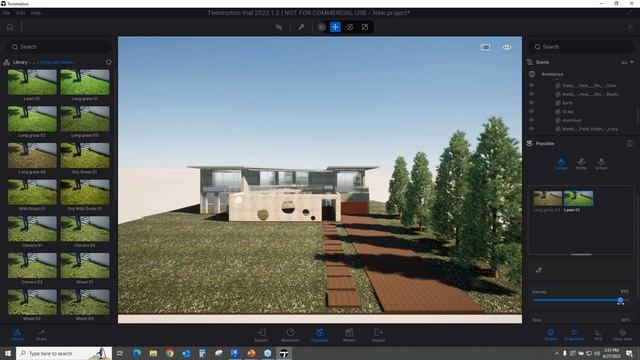
Task: Toggle visibility of the Aluminum row
Action: pyautogui.click(x=531, y=120)
